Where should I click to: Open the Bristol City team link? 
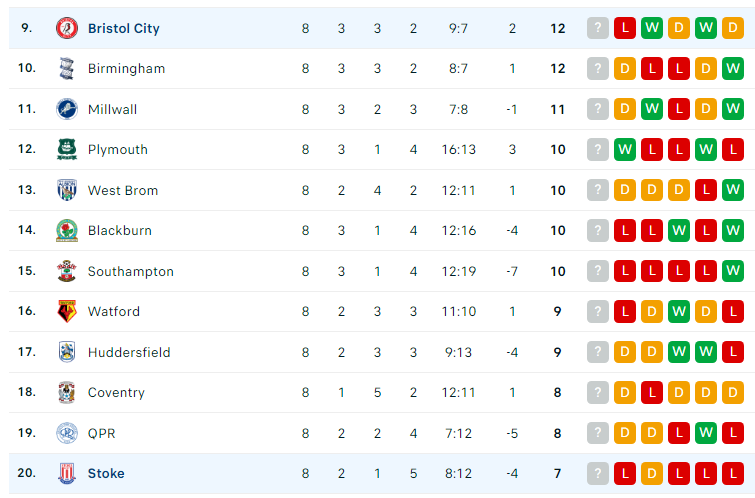click(x=124, y=28)
